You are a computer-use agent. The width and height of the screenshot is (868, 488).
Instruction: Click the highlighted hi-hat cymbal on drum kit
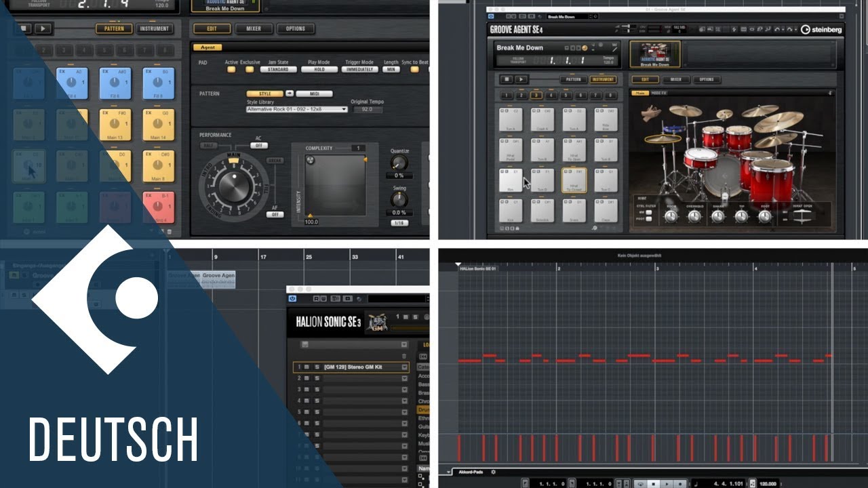coord(663,138)
